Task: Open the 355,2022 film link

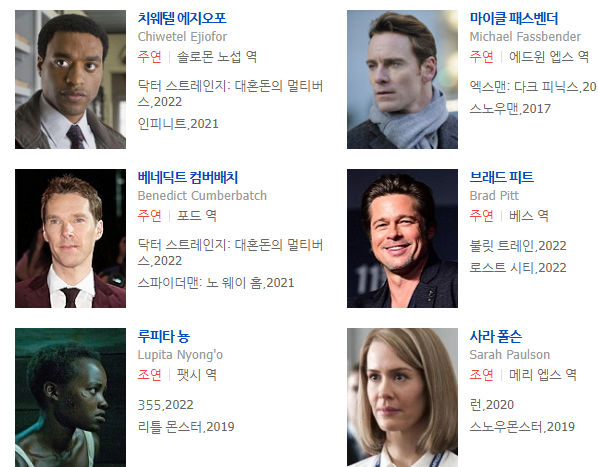Action: (x=166, y=405)
